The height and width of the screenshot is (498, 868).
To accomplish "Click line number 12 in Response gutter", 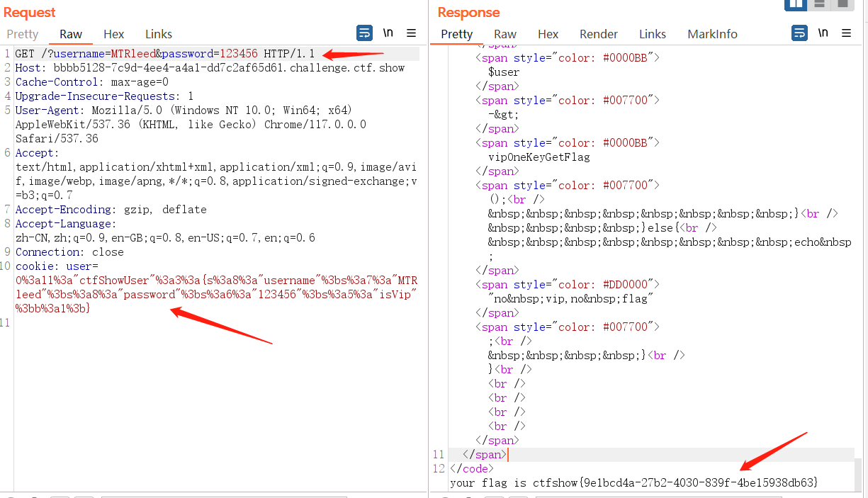I will [x=438, y=469].
